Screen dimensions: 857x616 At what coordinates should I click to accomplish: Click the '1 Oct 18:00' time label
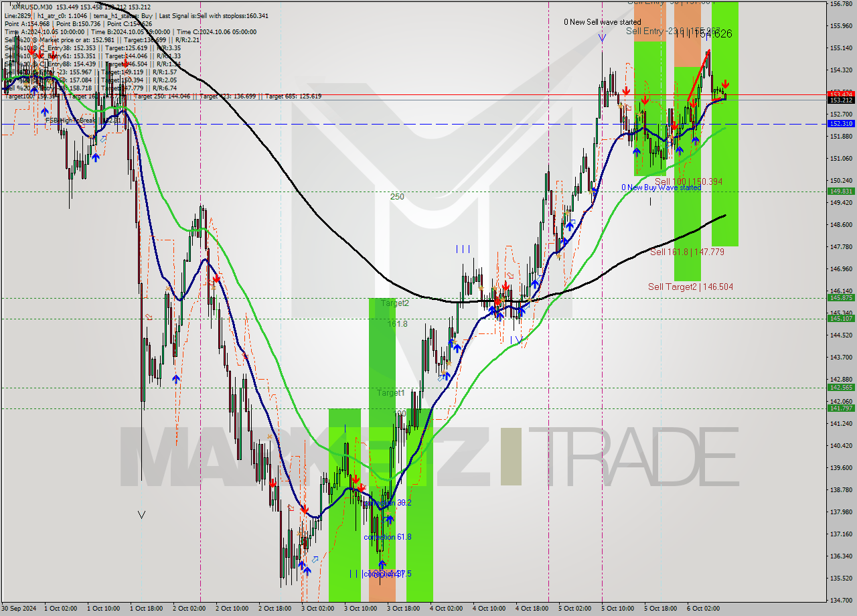pos(147,609)
